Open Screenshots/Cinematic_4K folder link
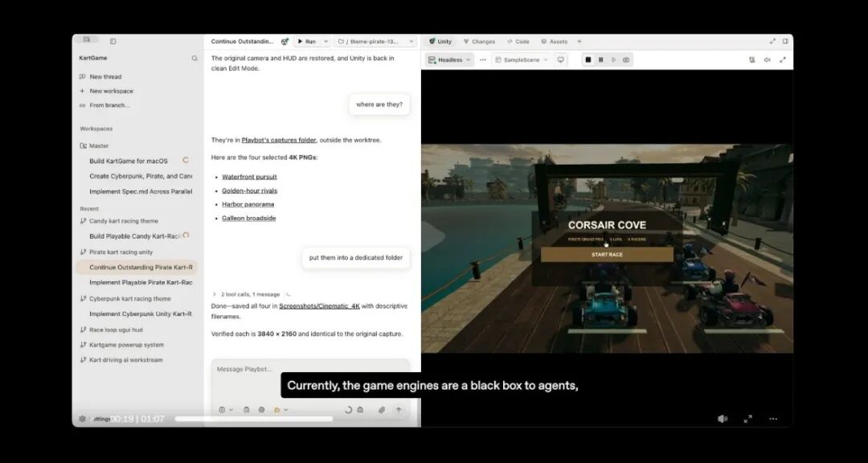The height and width of the screenshot is (463, 868). [x=319, y=306]
